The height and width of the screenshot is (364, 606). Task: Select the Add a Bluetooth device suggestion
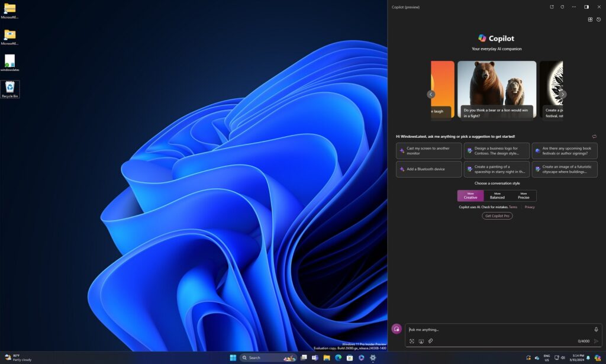428,169
